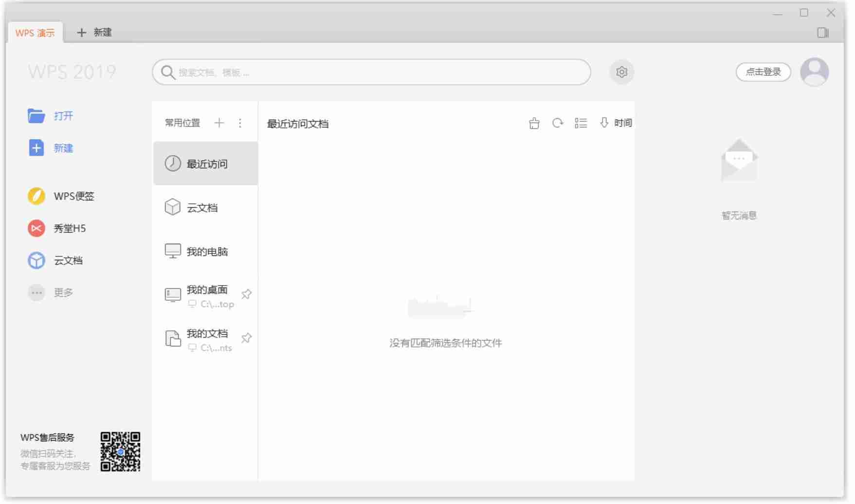Maximize the WPS window

click(804, 13)
